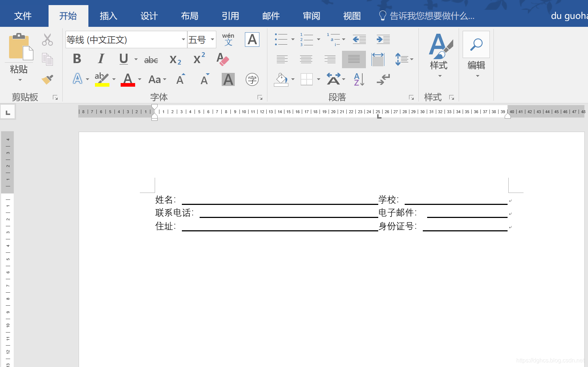This screenshot has height=367, width=588.
Task: Clear all formatting with the eraser icon
Action: click(x=222, y=59)
